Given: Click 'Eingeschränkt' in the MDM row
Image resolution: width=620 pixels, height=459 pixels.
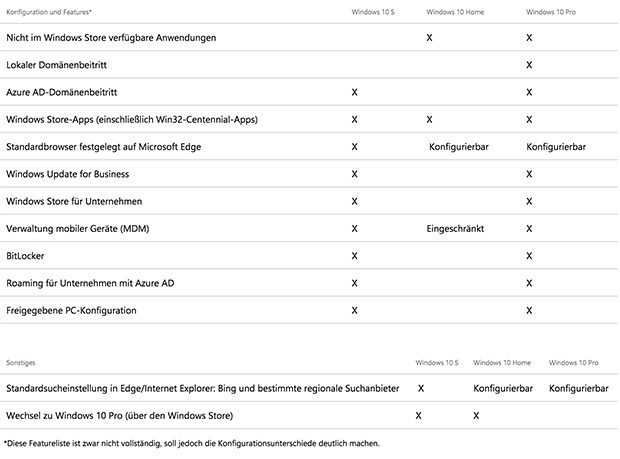Looking at the screenshot, I should point(455,229).
